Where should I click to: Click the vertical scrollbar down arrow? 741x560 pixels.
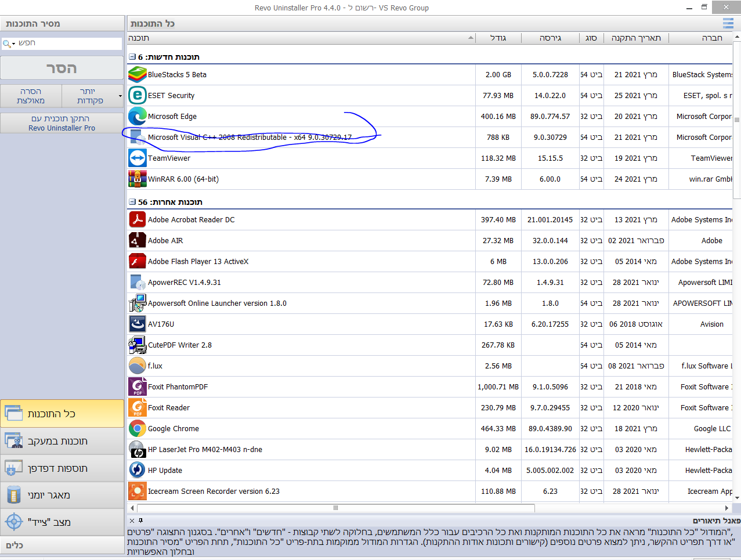tap(738, 498)
